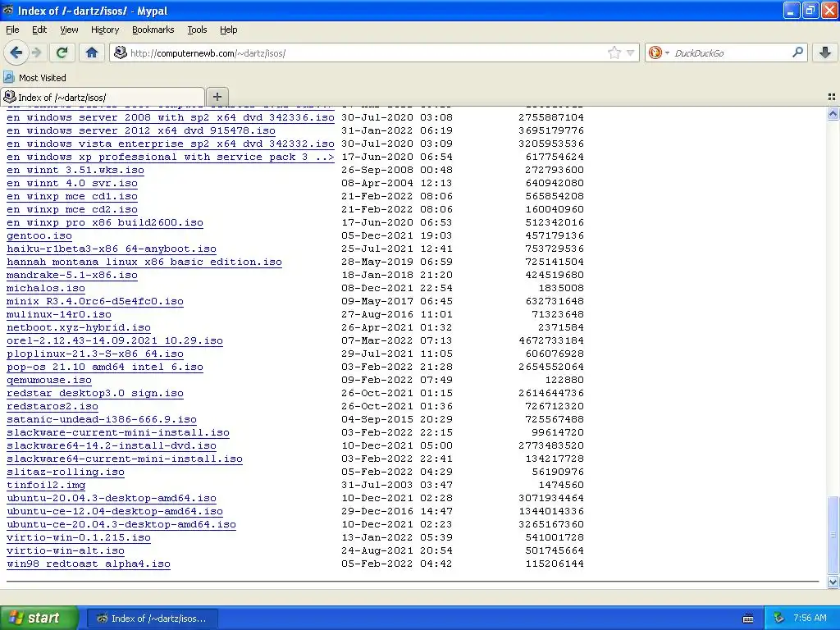The width and height of the screenshot is (840, 630).
Task: Click the Forward arrow navigation button
Action: tap(36, 52)
